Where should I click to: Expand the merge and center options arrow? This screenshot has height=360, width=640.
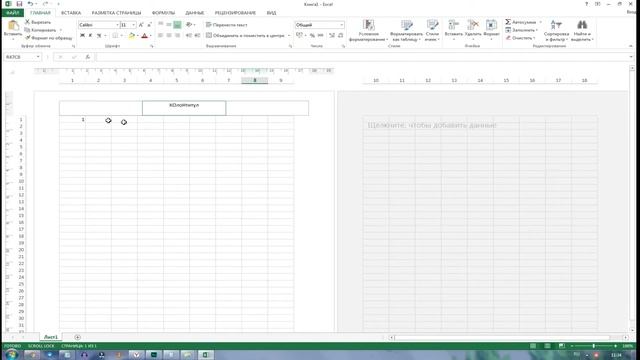click(x=289, y=36)
